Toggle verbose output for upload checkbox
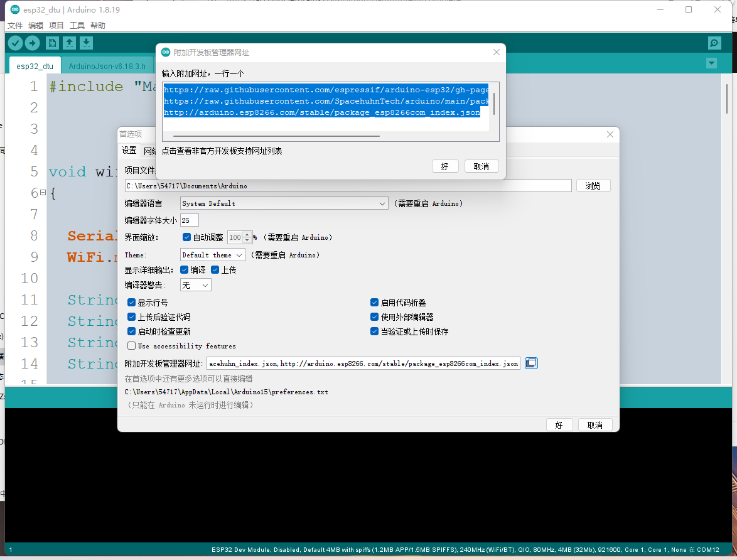Image resolution: width=737 pixels, height=560 pixels. [x=215, y=269]
